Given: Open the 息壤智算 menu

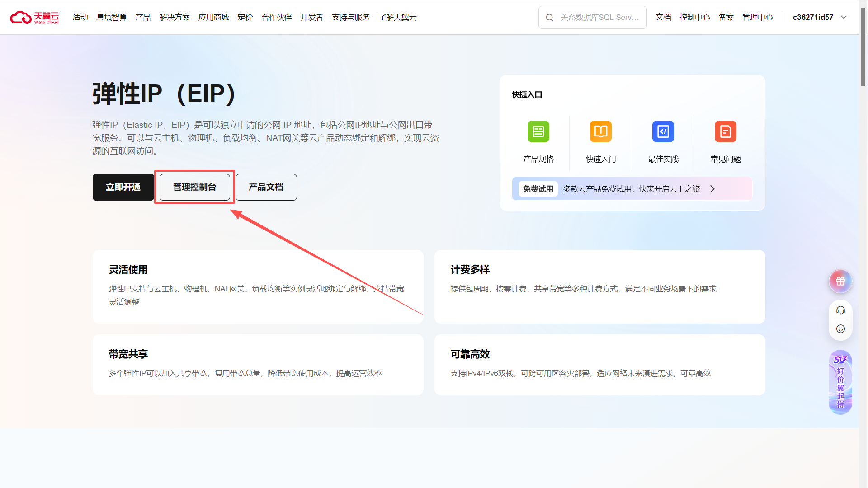Looking at the screenshot, I should point(112,17).
